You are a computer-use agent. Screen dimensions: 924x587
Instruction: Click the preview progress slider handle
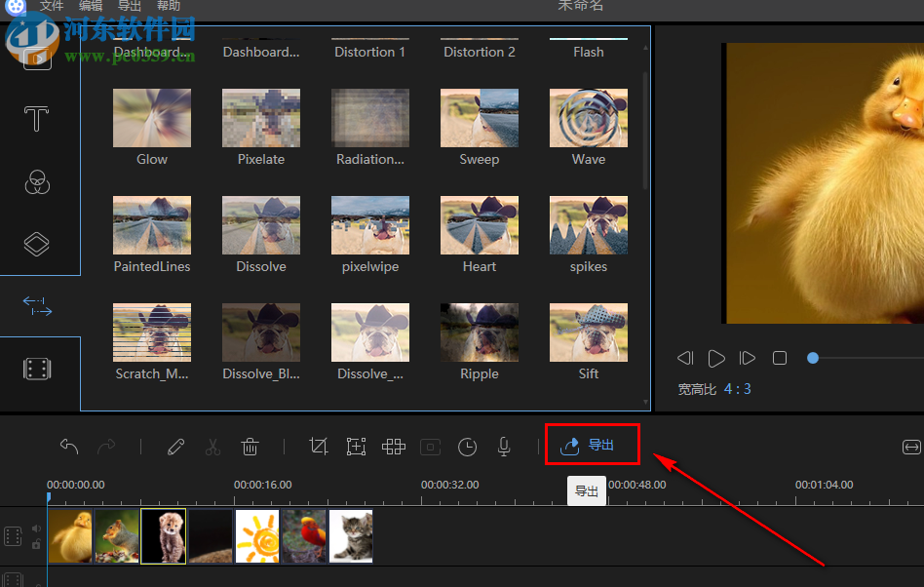[813, 358]
